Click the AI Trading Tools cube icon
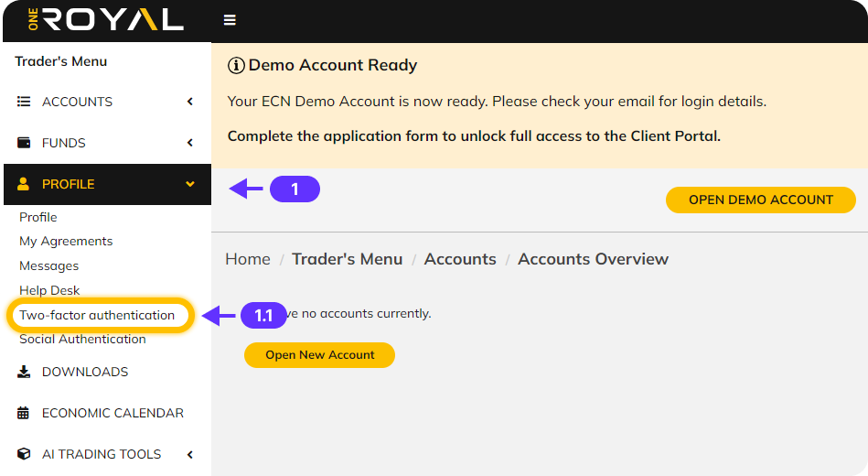The height and width of the screenshot is (476, 868). pyautogui.click(x=25, y=454)
